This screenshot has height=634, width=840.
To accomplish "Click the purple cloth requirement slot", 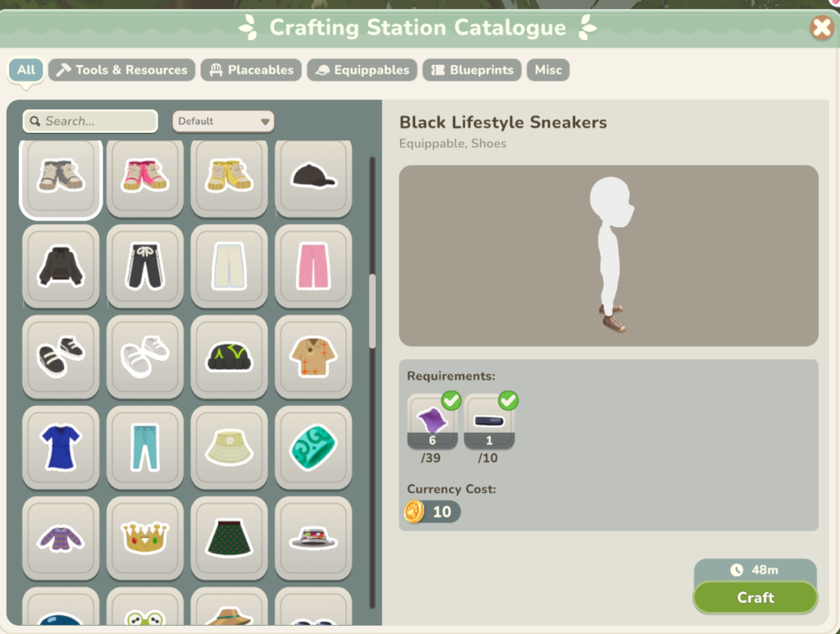I will [x=432, y=422].
